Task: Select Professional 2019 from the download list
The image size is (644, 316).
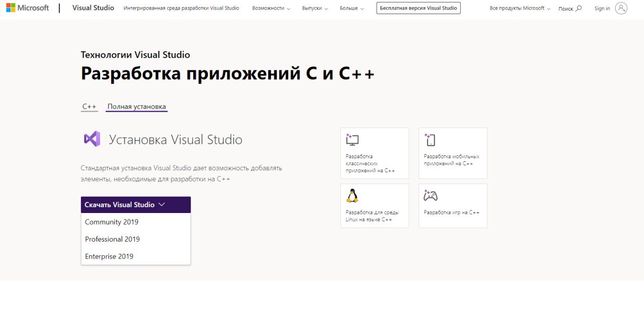Action: point(136,239)
